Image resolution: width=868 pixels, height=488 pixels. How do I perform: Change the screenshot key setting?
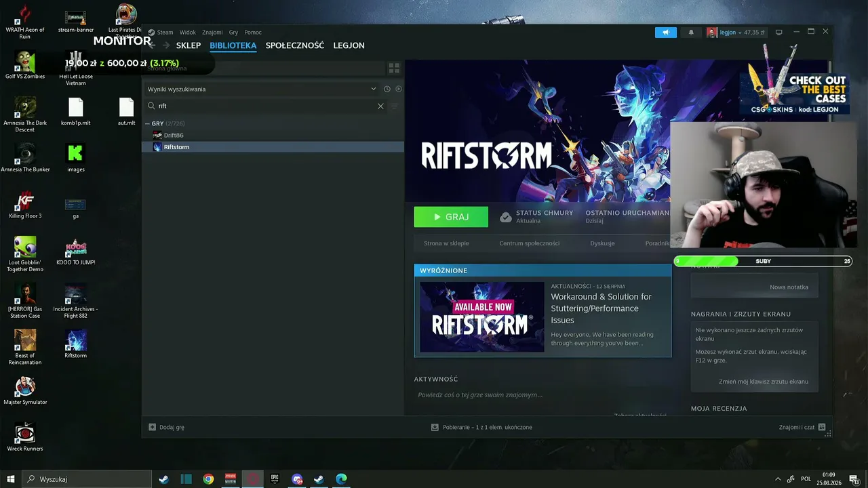(764, 382)
